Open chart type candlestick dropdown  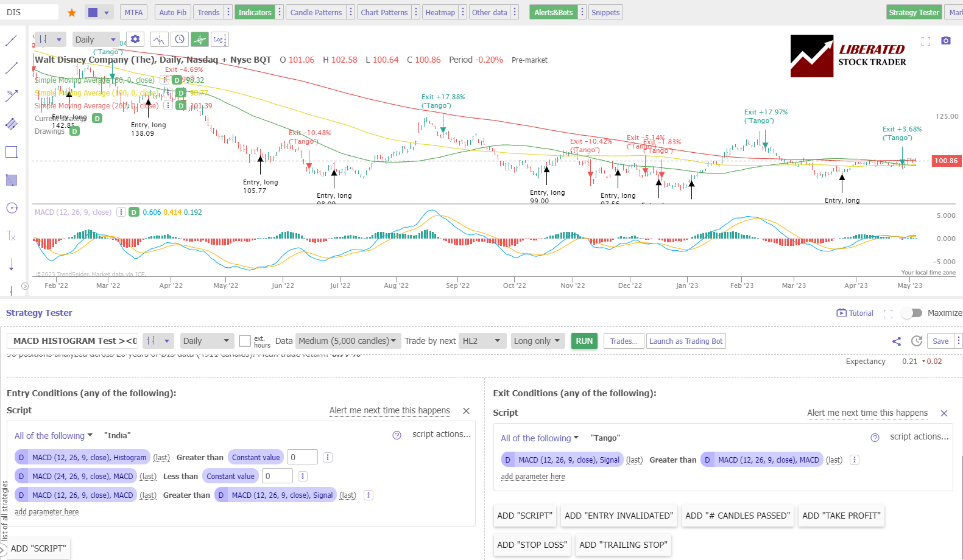click(x=51, y=40)
